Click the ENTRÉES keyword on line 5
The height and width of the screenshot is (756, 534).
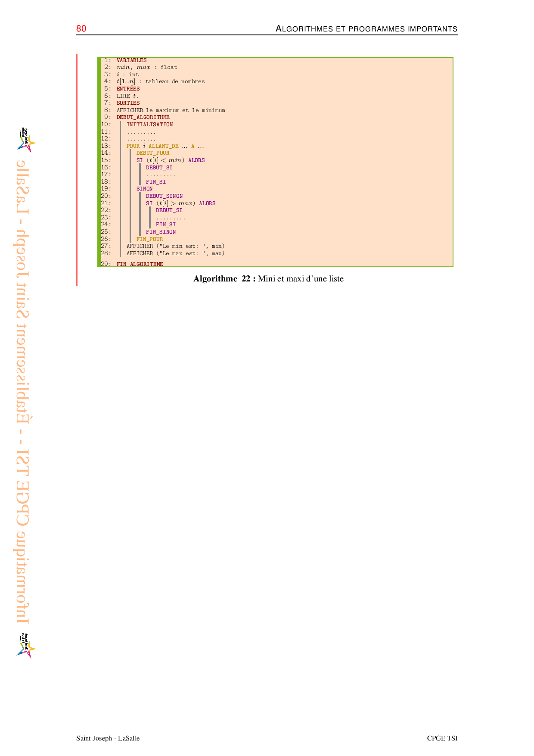pos(128,89)
